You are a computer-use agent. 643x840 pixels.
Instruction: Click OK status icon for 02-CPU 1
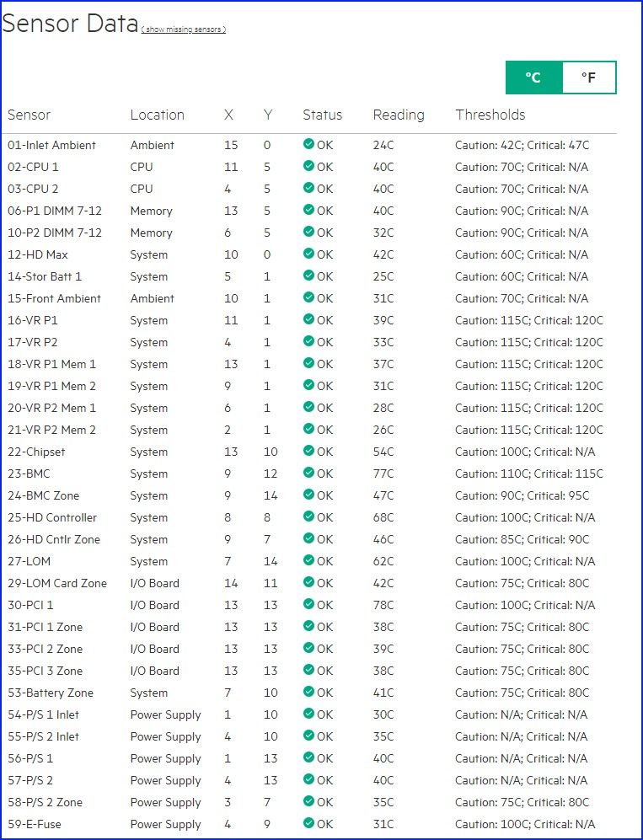[x=308, y=166]
